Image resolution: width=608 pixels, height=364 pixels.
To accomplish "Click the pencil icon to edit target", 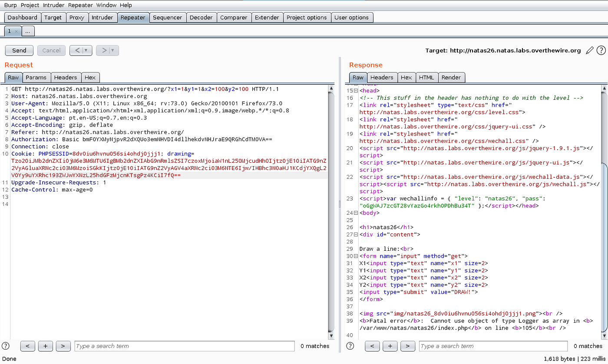I will click(589, 50).
